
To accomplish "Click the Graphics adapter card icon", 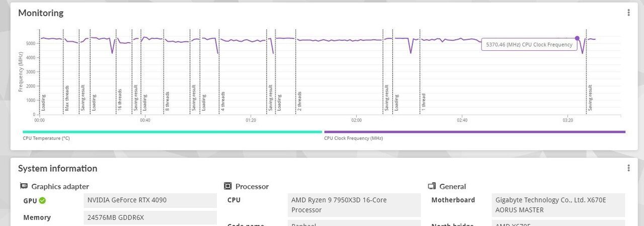I will 24,186.
